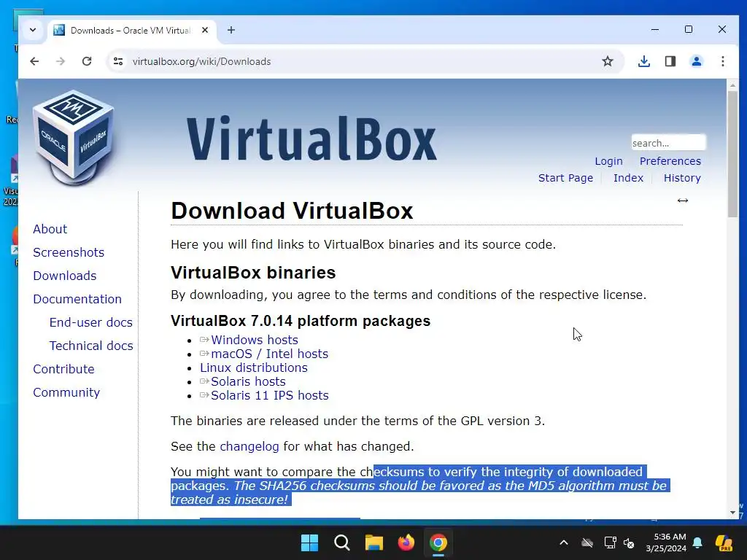This screenshot has width=747, height=560.
Task: Click the cloud sync tray icon
Action: [x=587, y=542]
